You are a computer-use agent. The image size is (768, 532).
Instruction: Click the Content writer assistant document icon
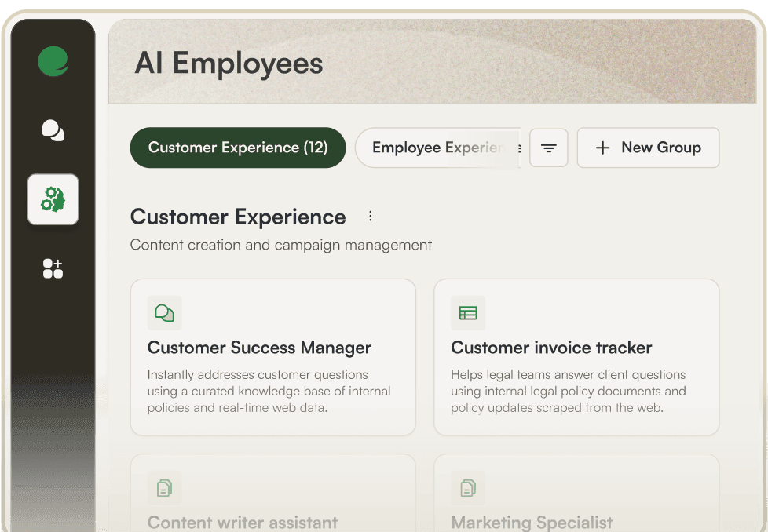pyautogui.click(x=165, y=487)
